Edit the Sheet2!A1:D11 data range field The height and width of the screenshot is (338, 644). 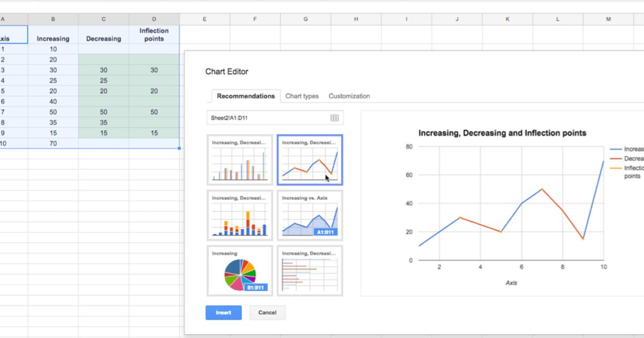(x=275, y=118)
